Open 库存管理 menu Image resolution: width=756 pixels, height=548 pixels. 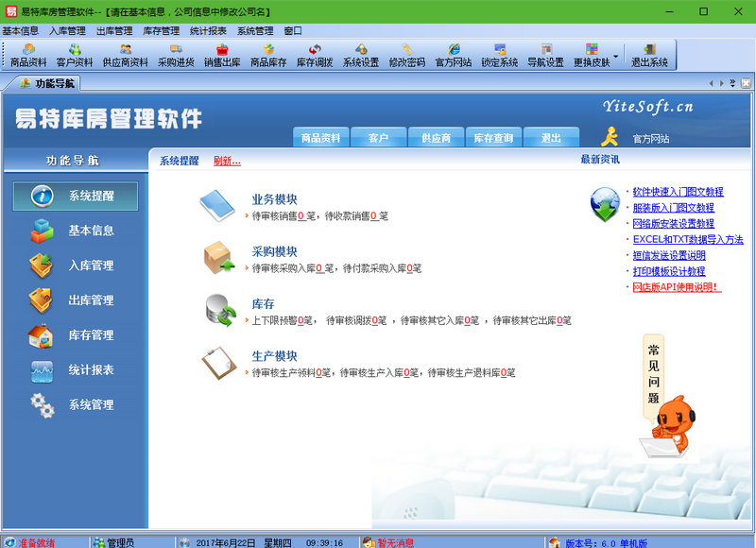click(x=161, y=31)
